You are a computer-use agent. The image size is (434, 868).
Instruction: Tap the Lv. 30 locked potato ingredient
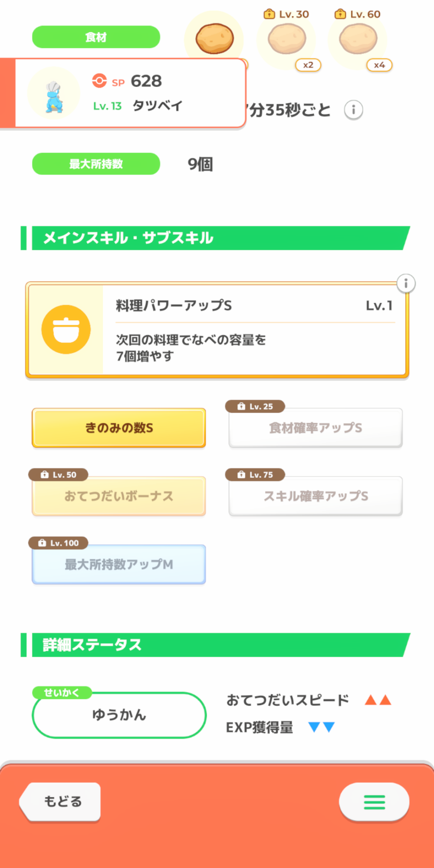click(x=287, y=39)
